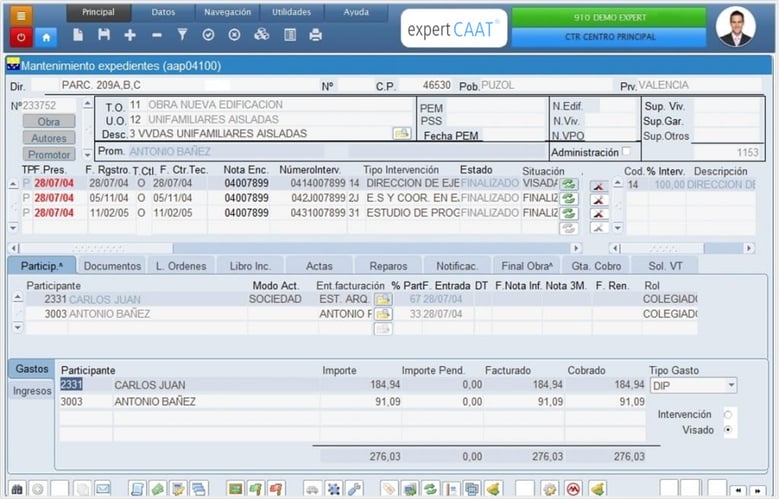
Task: Open folder icon in CARLOS JUAN participant row
Action: pyautogui.click(x=383, y=300)
